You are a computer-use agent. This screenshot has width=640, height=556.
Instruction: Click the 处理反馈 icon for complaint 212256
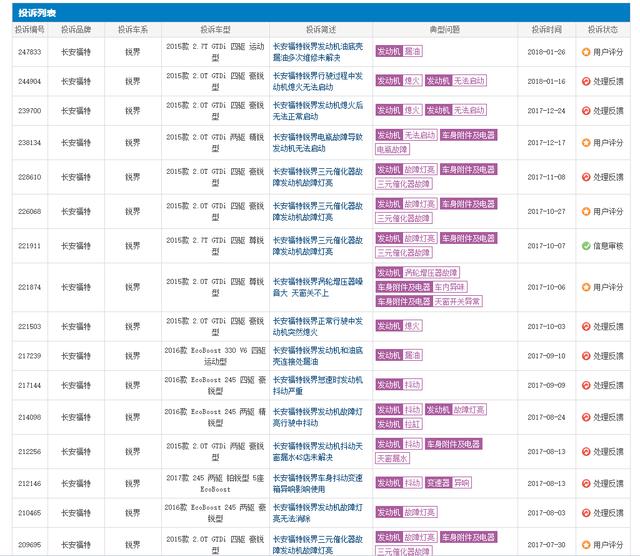click(586, 451)
